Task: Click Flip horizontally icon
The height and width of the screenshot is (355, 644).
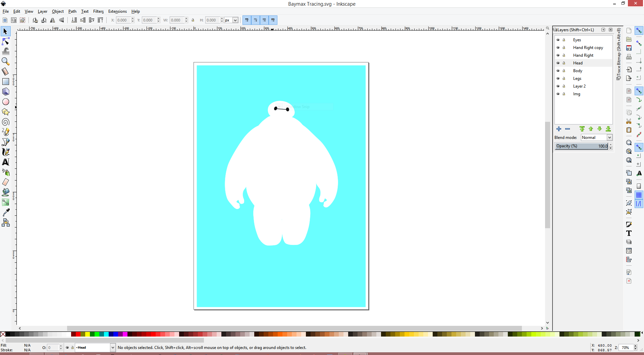Action: 53,20
